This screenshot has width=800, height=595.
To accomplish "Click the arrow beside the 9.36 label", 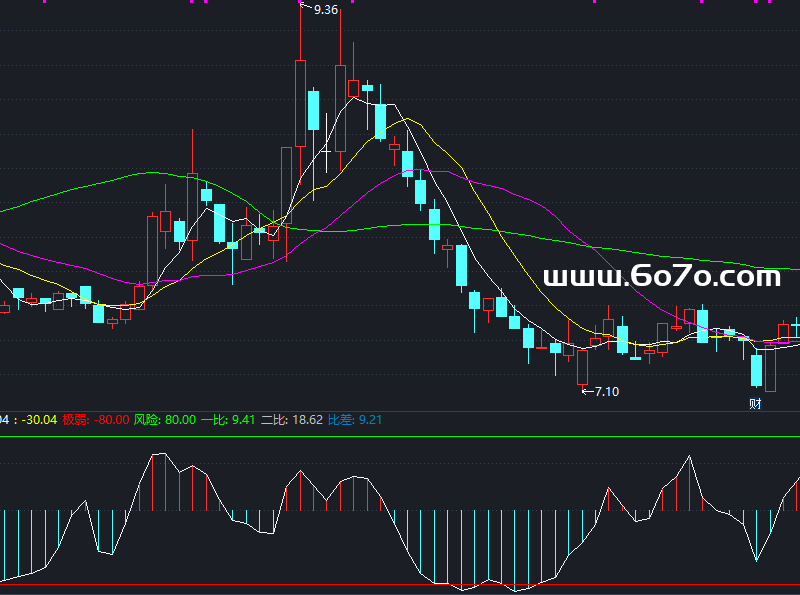I will [306, 8].
